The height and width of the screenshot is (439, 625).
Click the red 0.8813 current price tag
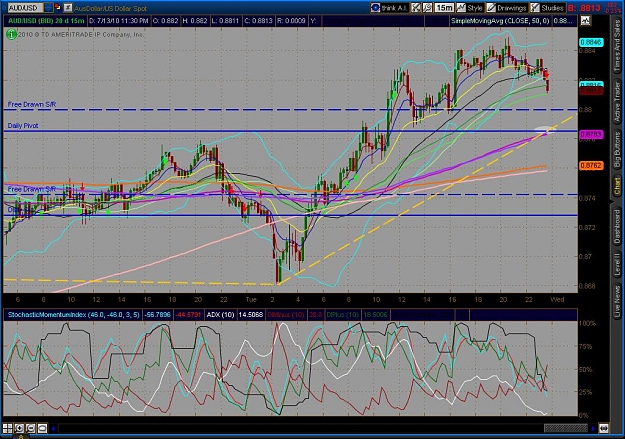click(591, 91)
